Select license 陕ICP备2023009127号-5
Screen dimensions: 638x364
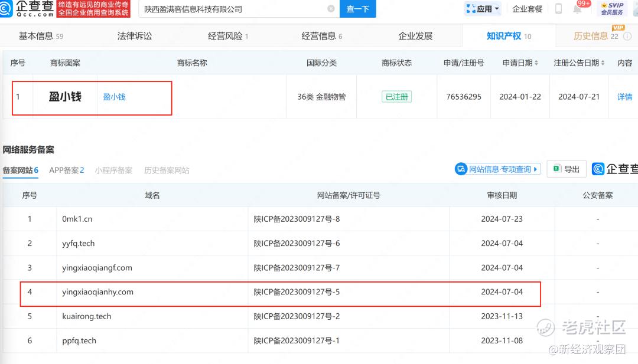tap(297, 291)
